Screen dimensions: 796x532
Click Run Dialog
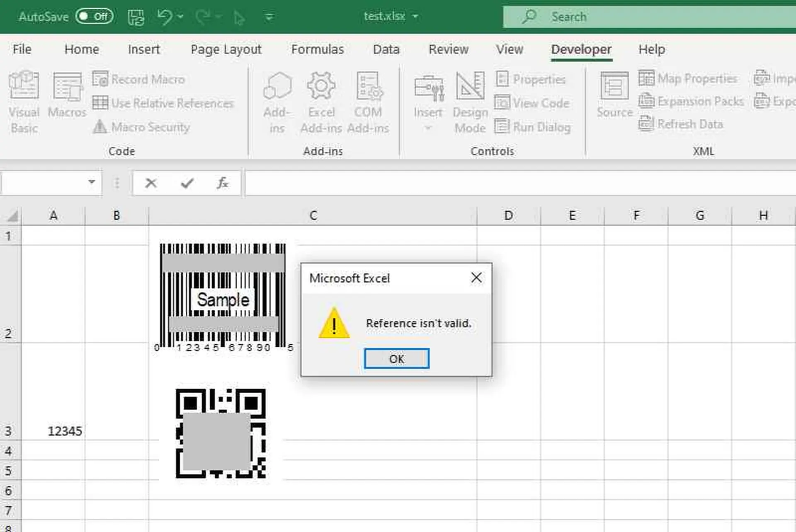point(533,127)
